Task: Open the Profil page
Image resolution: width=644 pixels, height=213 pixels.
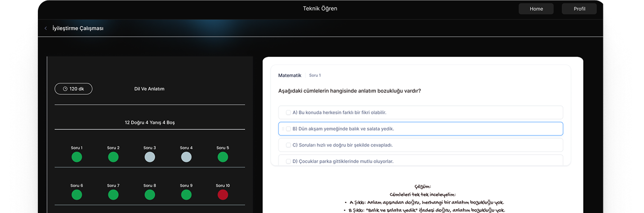Action: 579,9
